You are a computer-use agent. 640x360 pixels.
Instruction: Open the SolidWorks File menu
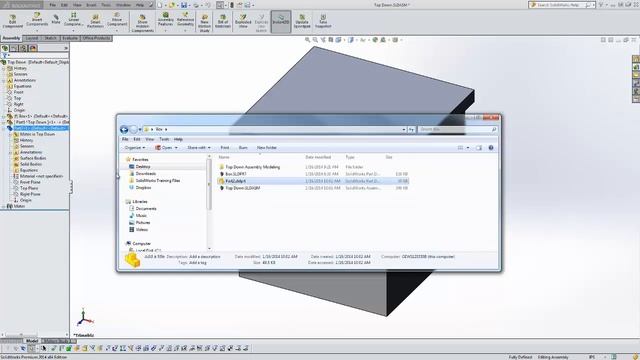coord(53,5)
